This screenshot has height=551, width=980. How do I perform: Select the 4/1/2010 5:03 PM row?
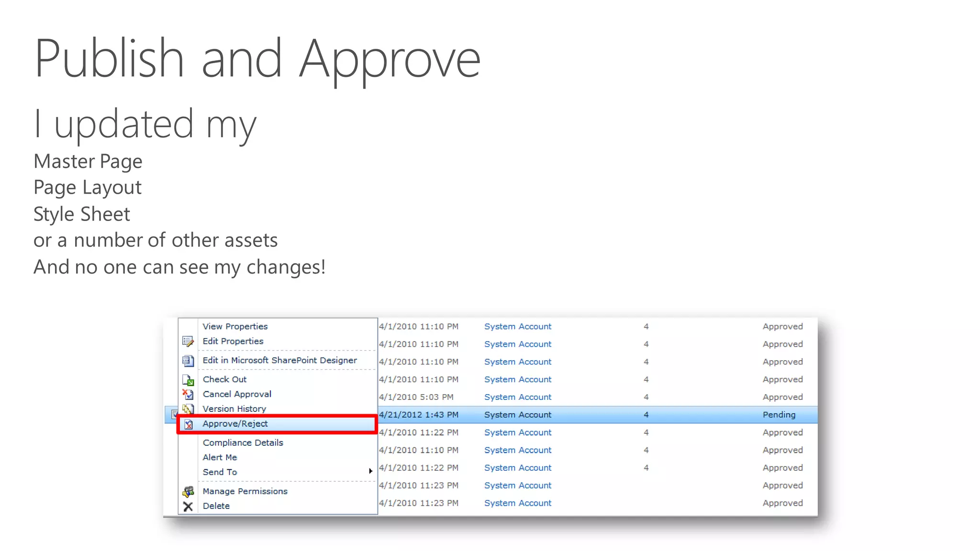[416, 397]
